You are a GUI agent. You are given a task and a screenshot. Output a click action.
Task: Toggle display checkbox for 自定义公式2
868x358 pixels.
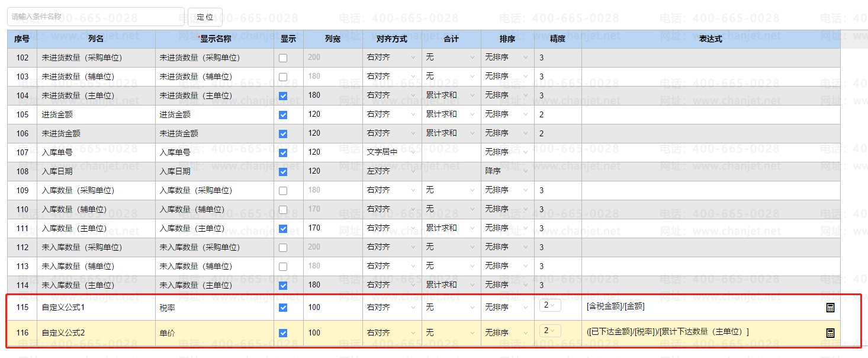click(x=283, y=333)
